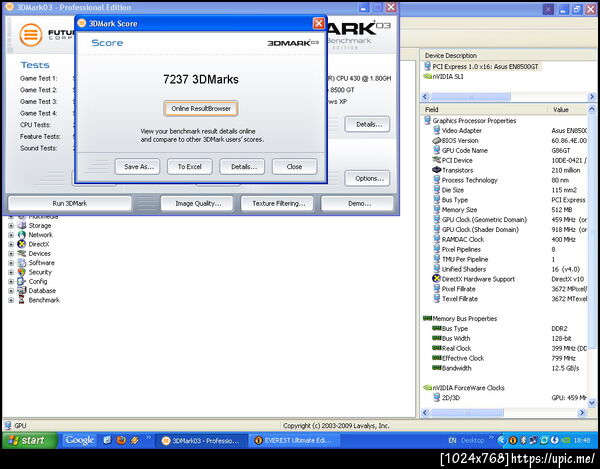
Task: Select the Software icon in tree
Action: tap(22, 263)
